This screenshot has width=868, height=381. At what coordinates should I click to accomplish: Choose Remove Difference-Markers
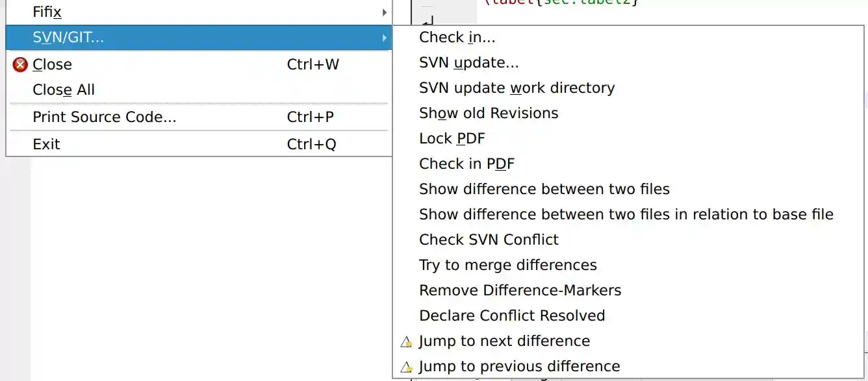(520, 290)
